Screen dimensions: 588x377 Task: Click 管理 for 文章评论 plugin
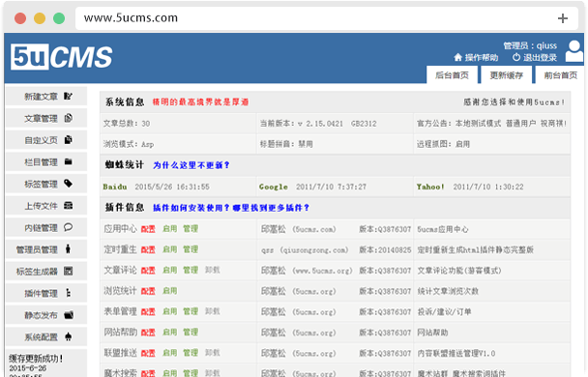coord(191,270)
